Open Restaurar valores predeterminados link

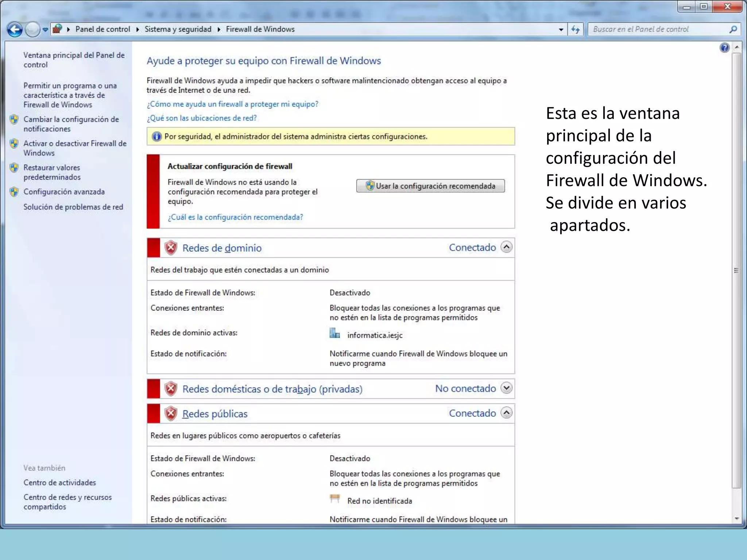point(52,172)
